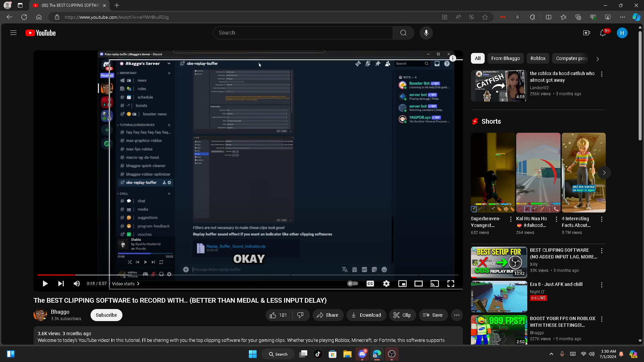Go to the YouTube home logo

pyautogui.click(x=41, y=33)
